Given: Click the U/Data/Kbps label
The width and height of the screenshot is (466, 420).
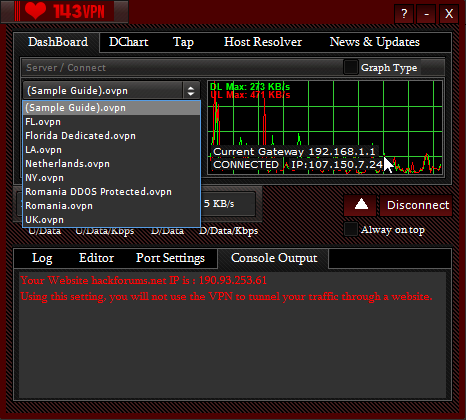Looking at the screenshot, I should tap(105, 231).
